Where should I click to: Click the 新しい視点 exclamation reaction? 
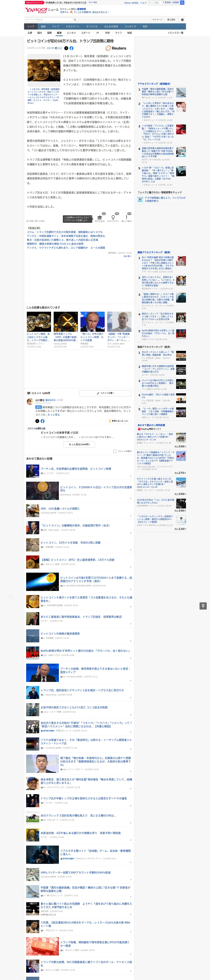[127, 218]
